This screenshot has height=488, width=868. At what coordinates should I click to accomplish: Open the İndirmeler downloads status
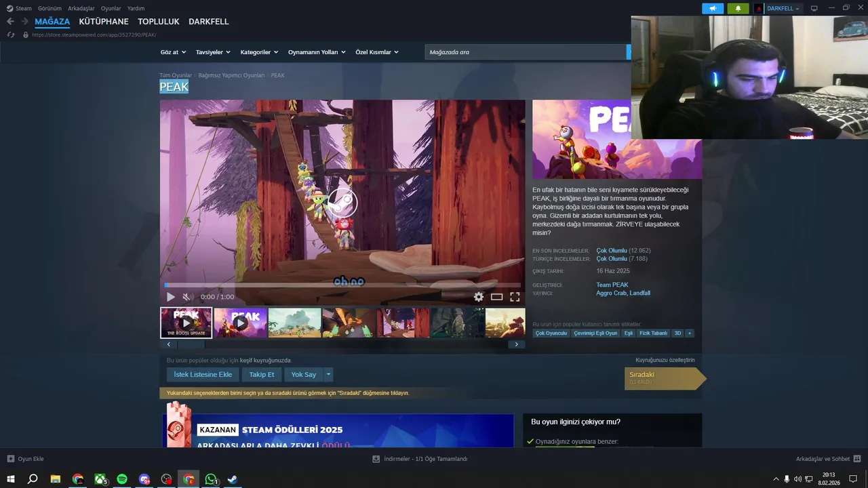tap(420, 459)
